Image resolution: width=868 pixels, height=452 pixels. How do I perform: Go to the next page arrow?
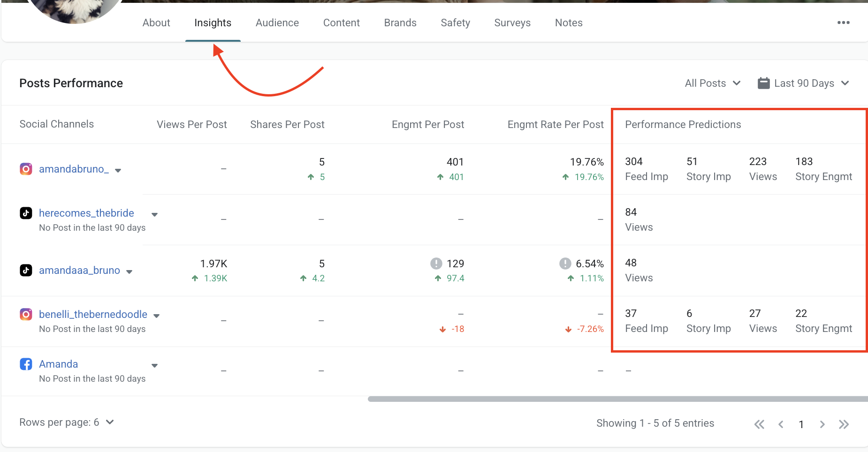pyautogui.click(x=822, y=424)
